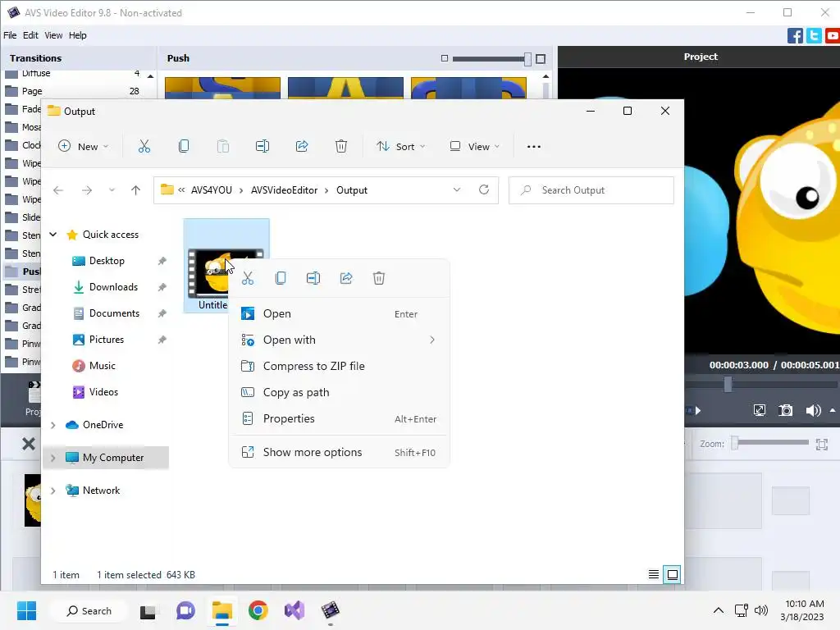Viewport: 840px width, 630px height.
Task: Switch to large thumbnails view button
Action: 673,575
